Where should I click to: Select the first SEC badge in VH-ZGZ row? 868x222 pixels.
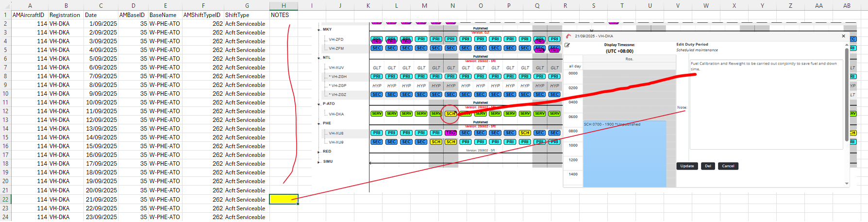(377, 95)
